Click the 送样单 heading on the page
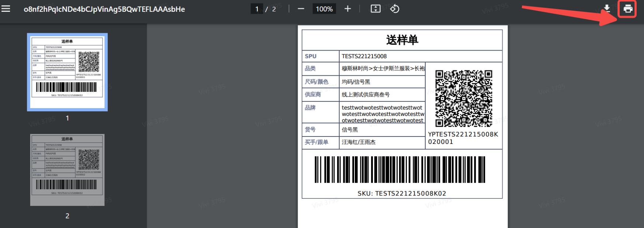The height and width of the screenshot is (228, 644). click(402, 40)
